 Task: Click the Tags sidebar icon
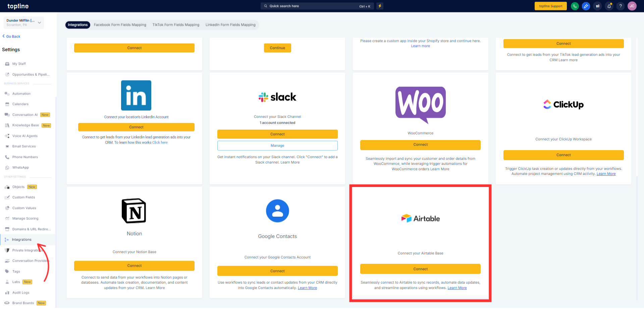pos(7,271)
